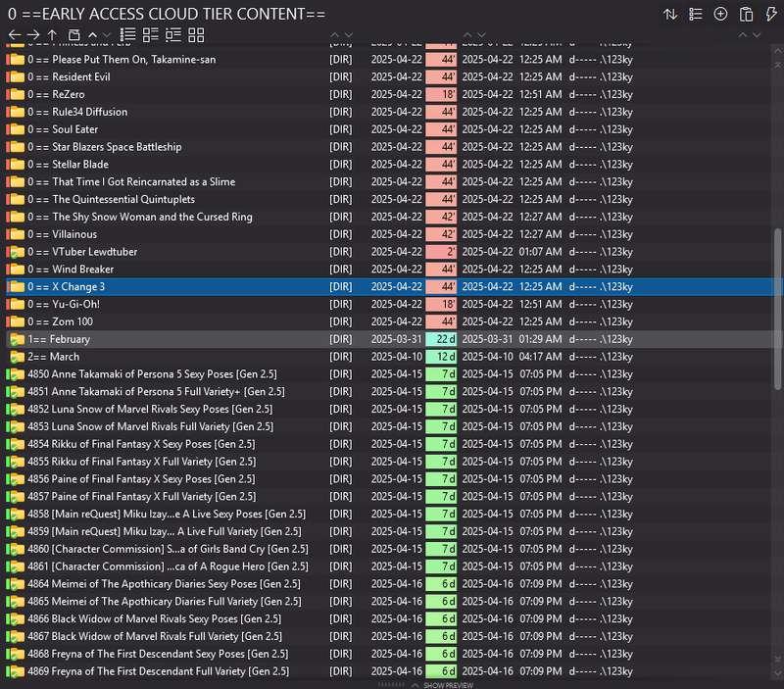Go forward with the right arrow
The image size is (784, 689).
(33, 35)
